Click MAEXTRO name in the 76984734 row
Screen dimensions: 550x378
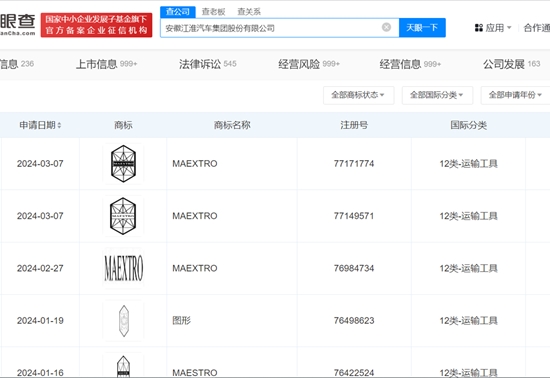point(195,268)
